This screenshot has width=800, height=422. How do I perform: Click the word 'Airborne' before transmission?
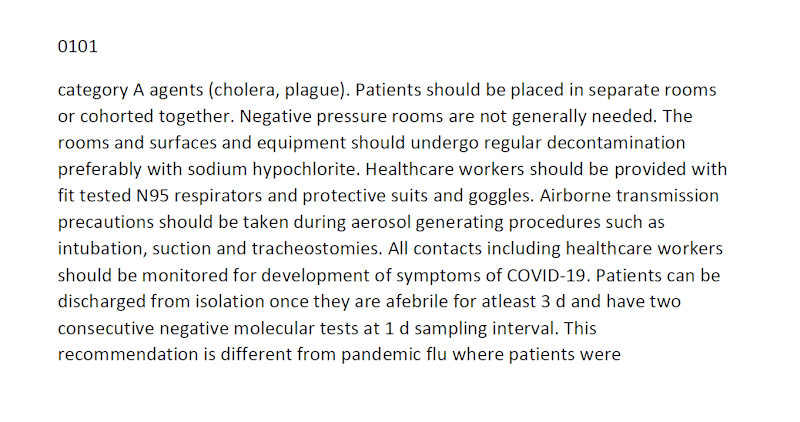click(x=574, y=196)
